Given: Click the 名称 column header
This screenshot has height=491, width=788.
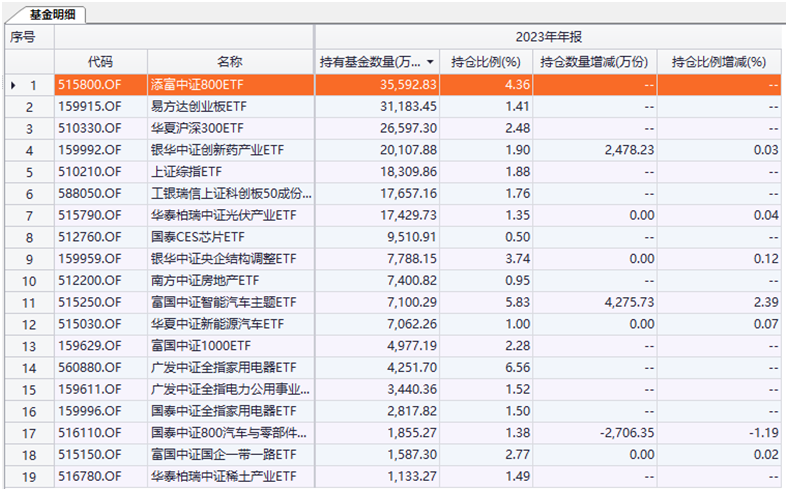Looking at the screenshot, I should [x=230, y=62].
